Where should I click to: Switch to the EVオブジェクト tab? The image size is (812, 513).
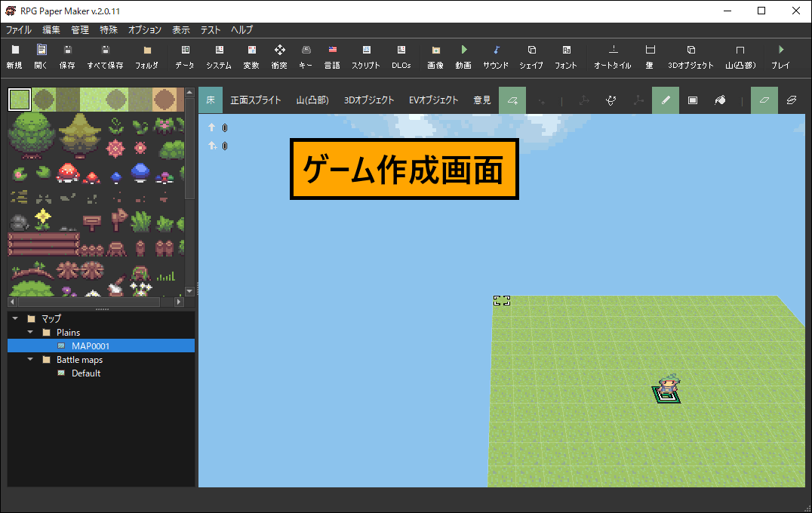tap(433, 100)
